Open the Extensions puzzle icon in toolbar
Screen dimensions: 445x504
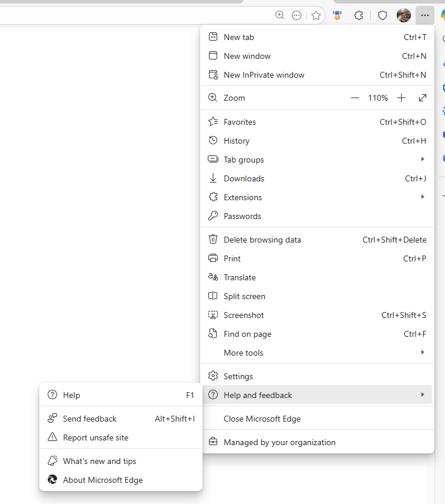coord(358,15)
